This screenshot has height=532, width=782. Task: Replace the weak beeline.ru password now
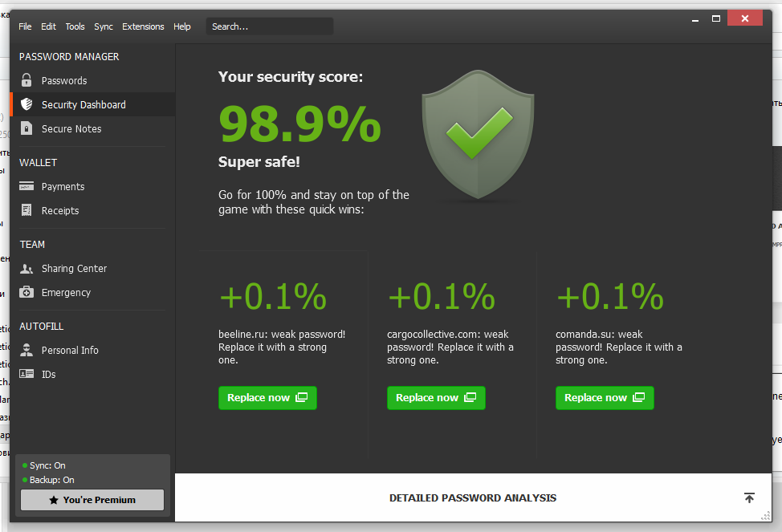(267, 397)
